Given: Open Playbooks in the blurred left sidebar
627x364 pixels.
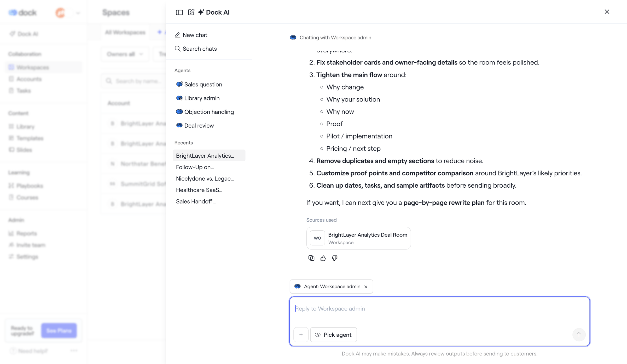Looking at the screenshot, I should pos(30,186).
